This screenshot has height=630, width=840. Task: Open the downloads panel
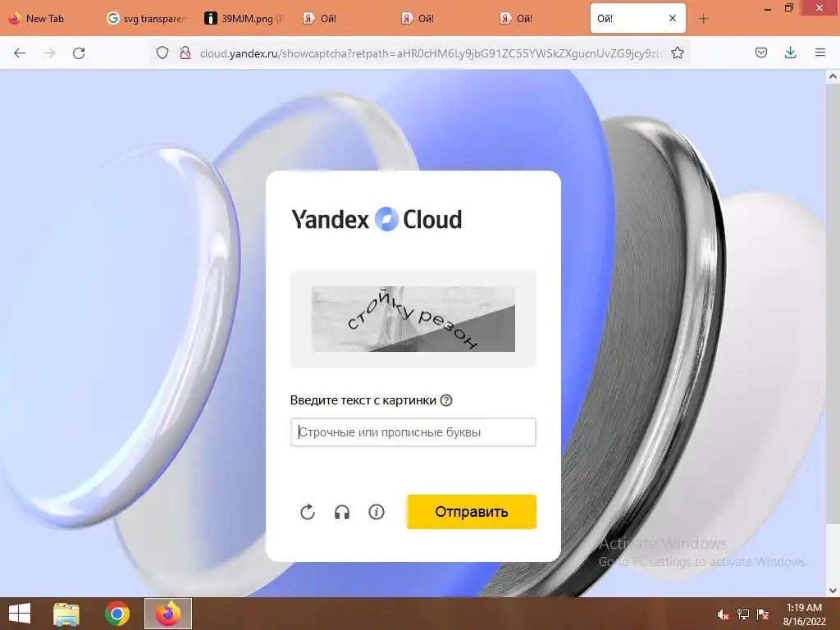pos(790,53)
